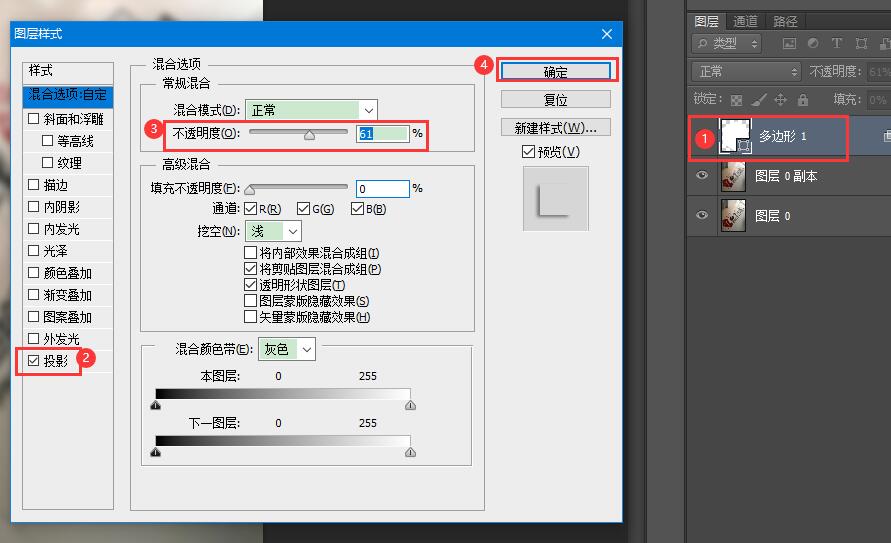The image size is (891, 543).
Task: Uncheck the 投影 drop shadow checkbox
Action: click(34, 360)
